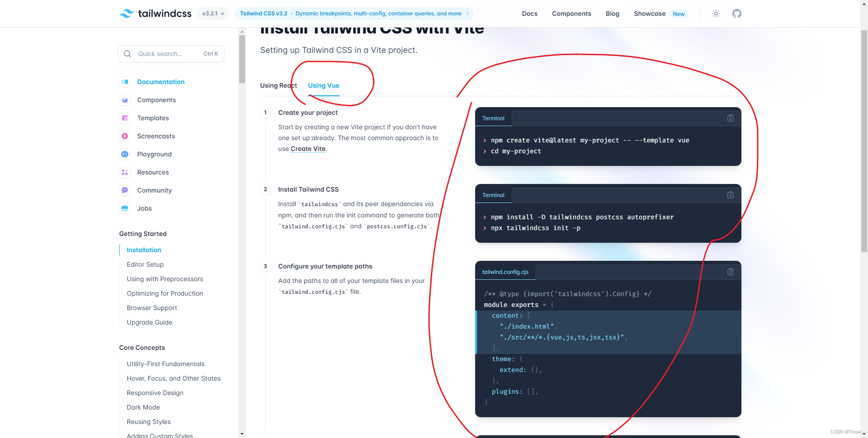Click the search magnifier icon
868x438 pixels.
(x=127, y=54)
